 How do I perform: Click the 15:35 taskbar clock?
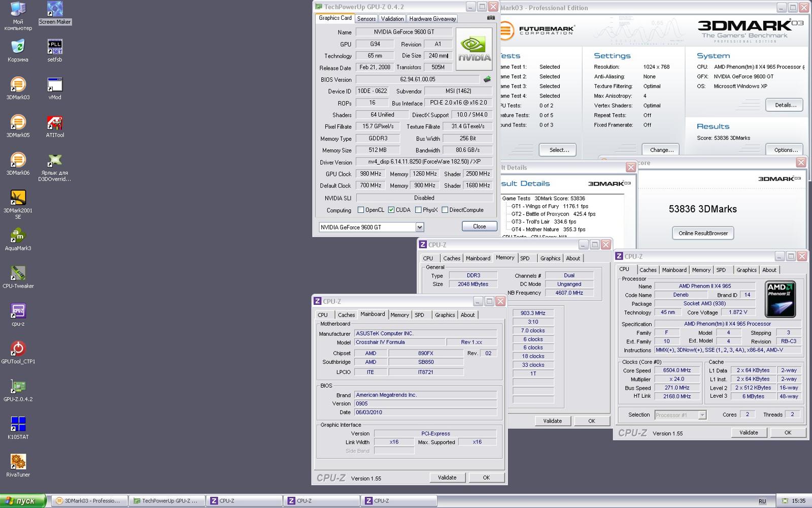(x=799, y=501)
